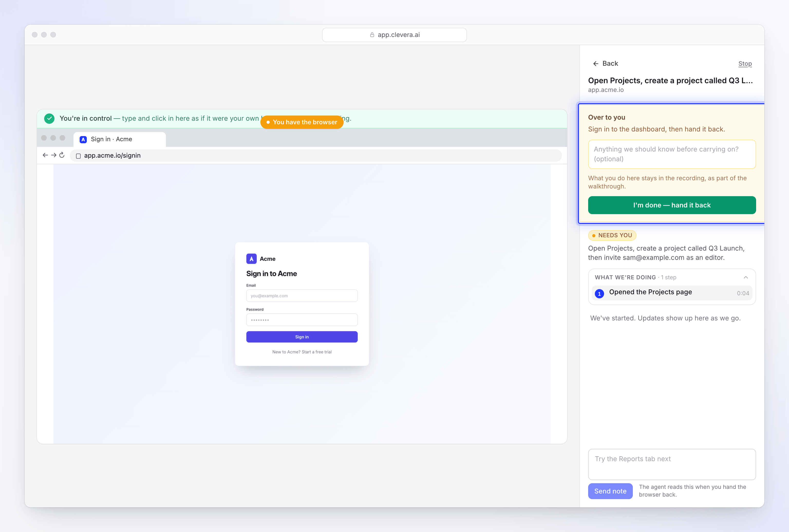This screenshot has height=532, width=789.
Task: Click the 0:04 timestamp
Action: click(x=743, y=293)
